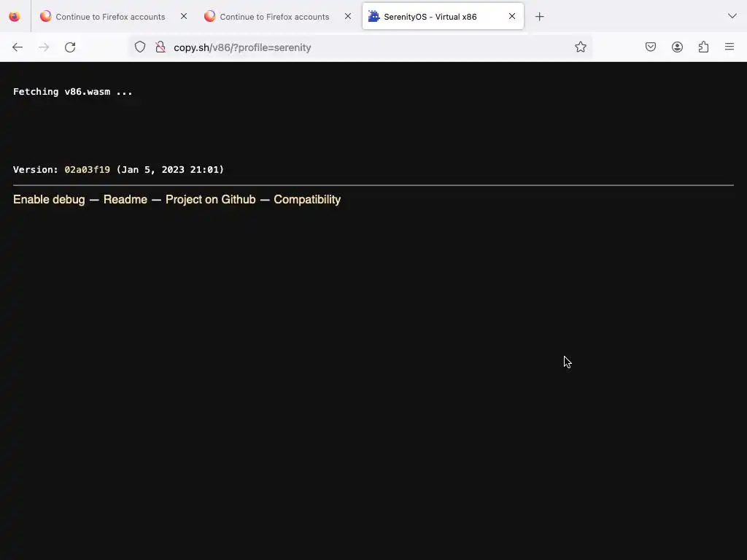Open the Firefox account icon

pos(677,47)
